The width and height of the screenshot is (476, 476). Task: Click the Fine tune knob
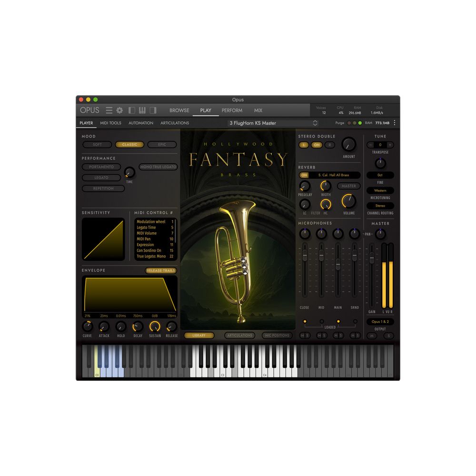pos(380,163)
